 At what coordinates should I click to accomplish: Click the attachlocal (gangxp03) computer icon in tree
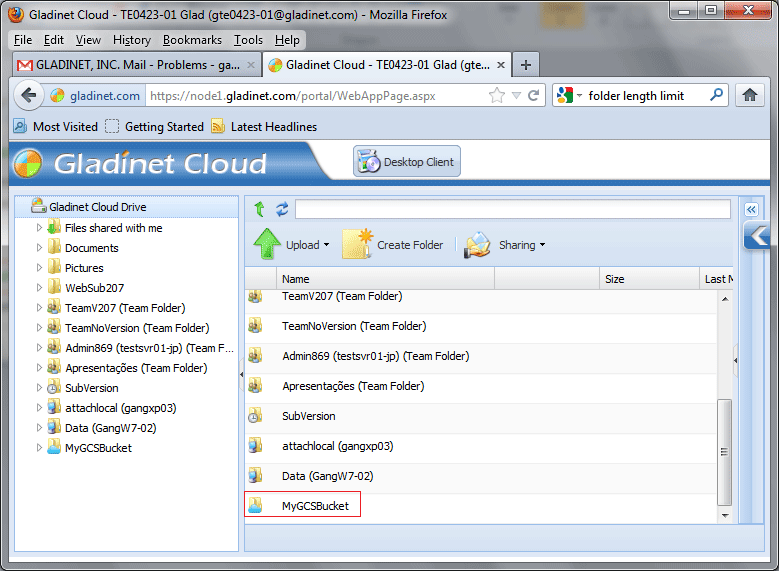pyautogui.click(x=54, y=408)
